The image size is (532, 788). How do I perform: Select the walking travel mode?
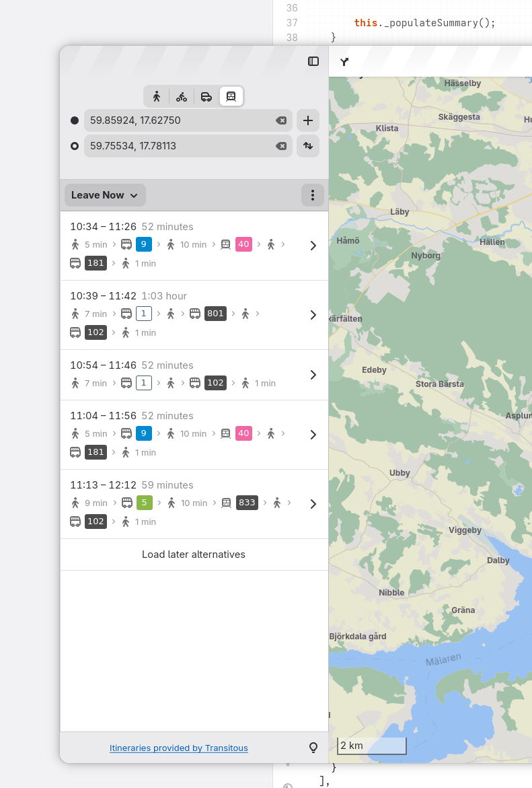157,96
